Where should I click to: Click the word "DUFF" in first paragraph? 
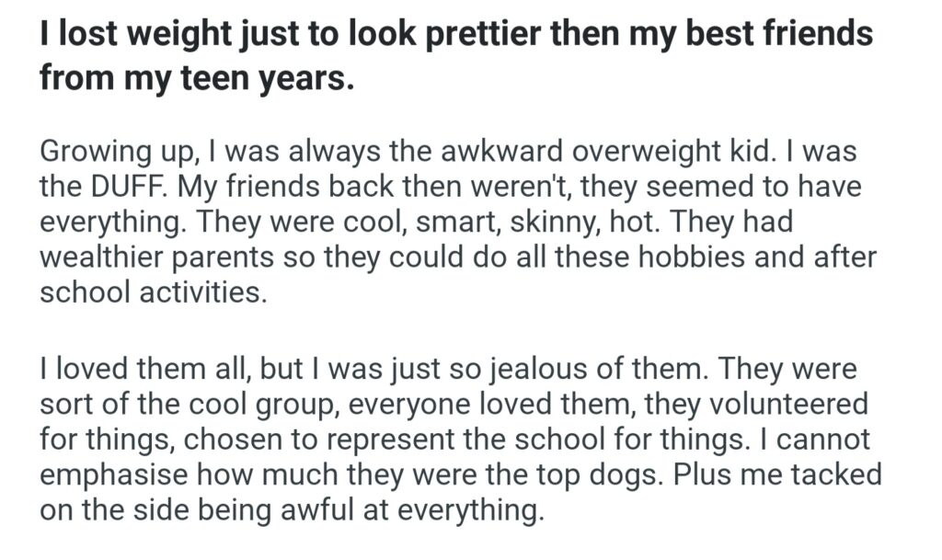coord(124,187)
